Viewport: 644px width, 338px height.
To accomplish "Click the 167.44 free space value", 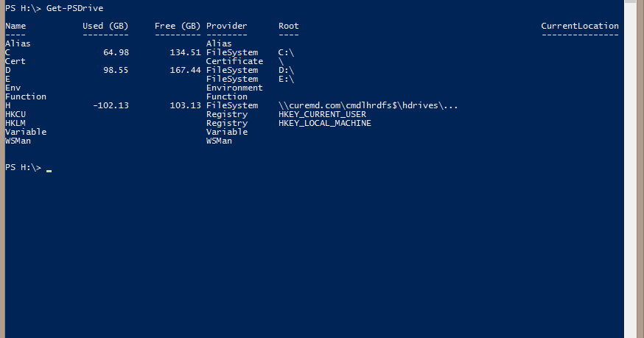I will click(185, 70).
